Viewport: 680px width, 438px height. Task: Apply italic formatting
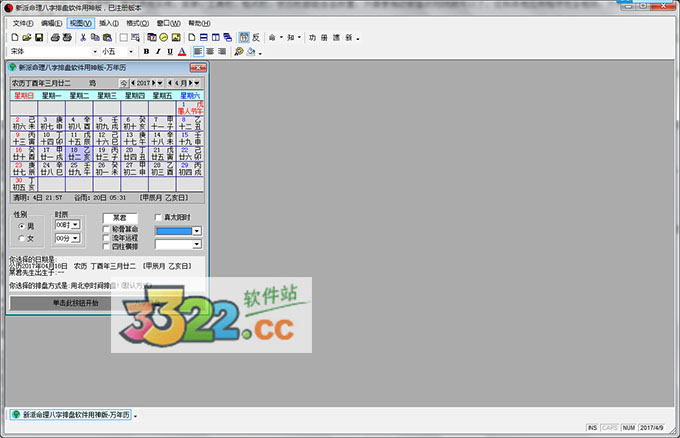[x=158, y=52]
